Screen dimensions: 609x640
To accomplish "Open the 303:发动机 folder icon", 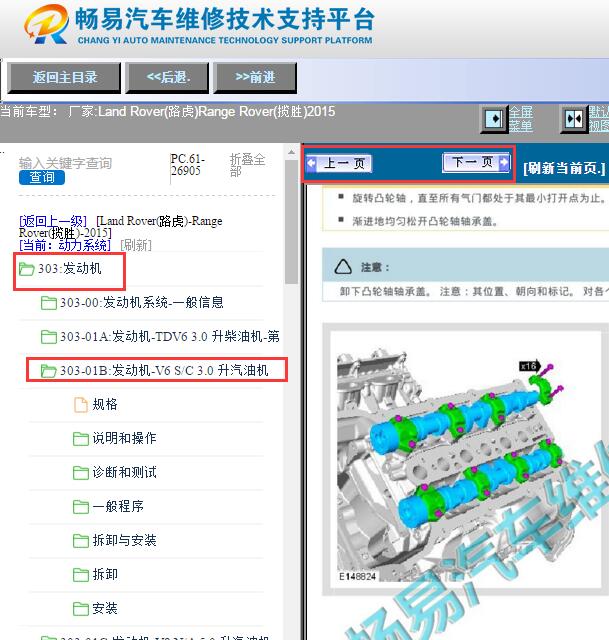I will tap(27, 269).
